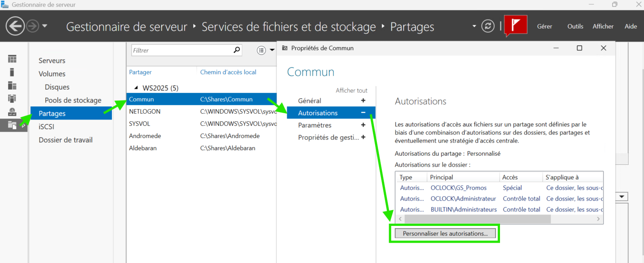Expand the Paramètres section plus sign
This screenshot has height=263, width=644.
(x=363, y=125)
